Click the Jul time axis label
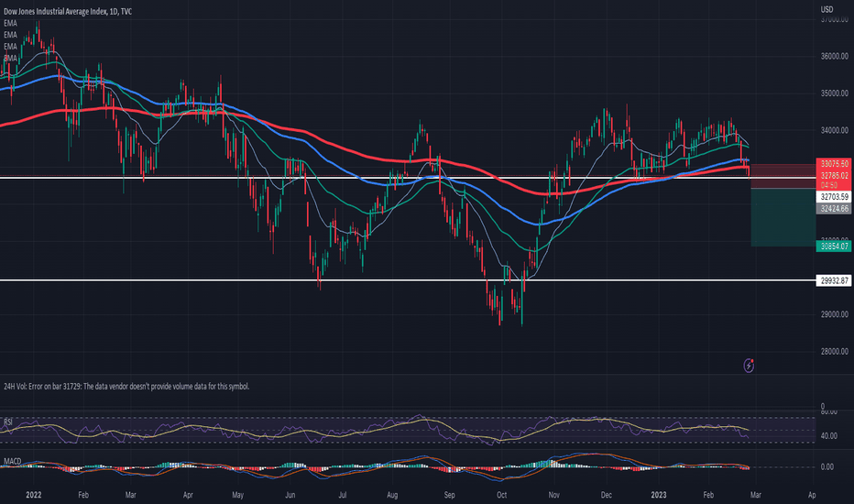The image size is (854, 504). tap(342, 495)
